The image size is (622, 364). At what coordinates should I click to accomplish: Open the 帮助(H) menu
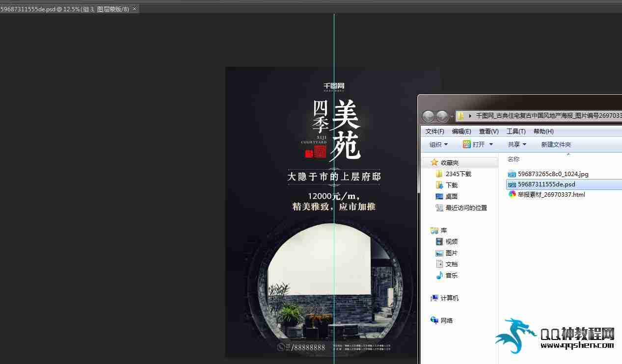pyautogui.click(x=543, y=131)
